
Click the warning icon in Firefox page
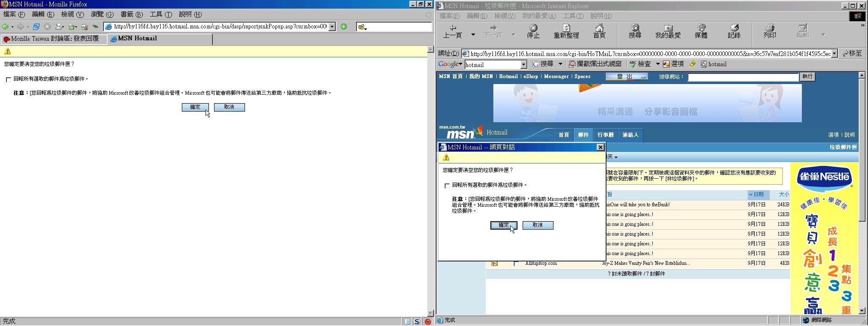pyautogui.click(x=7, y=51)
